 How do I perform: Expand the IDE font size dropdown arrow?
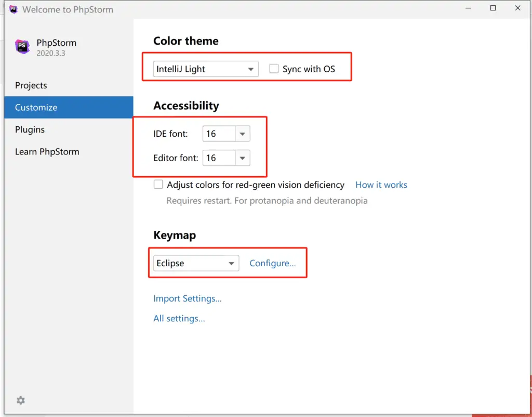pos(243,134)
